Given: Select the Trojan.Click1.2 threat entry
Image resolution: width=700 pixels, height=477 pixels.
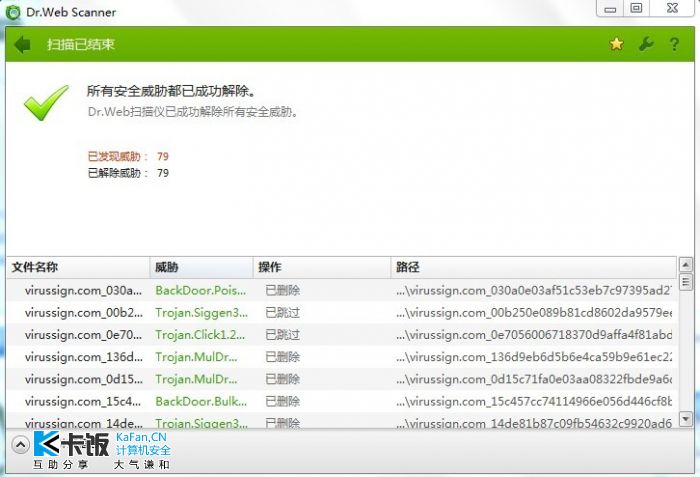Looking at the screenshot, I should (200, 335).
